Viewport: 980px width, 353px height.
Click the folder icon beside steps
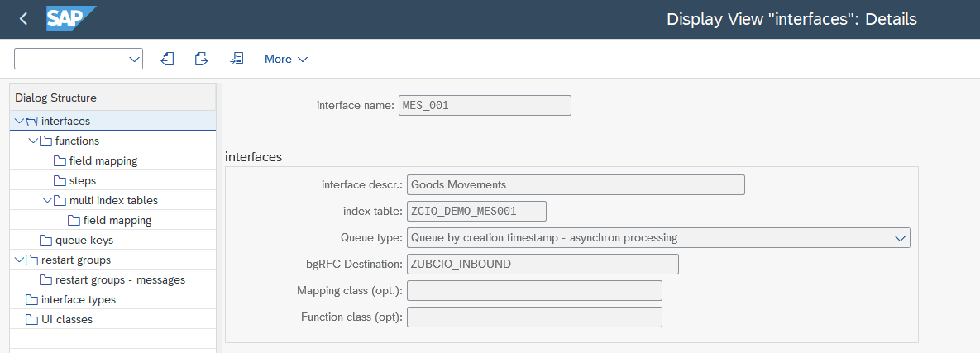(x=60, y=181)
